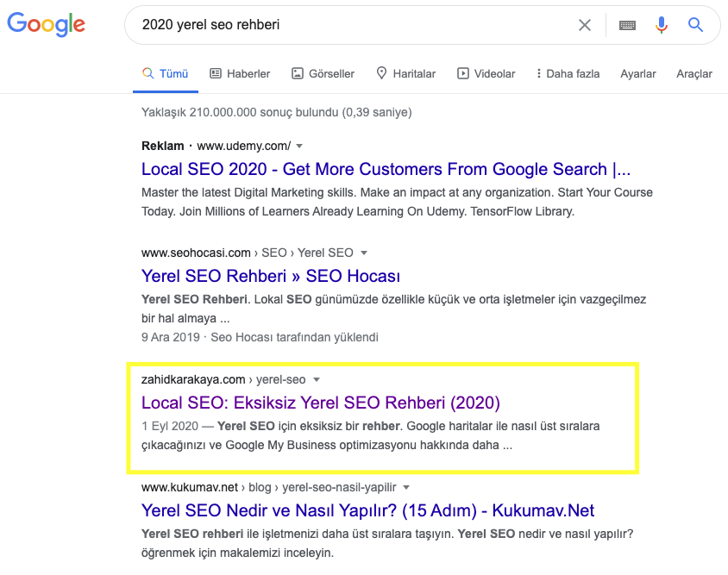728x575 pixels.
Task: Expand seohocasi.com result dropdown arrow
Action: (x=364, y=253)
